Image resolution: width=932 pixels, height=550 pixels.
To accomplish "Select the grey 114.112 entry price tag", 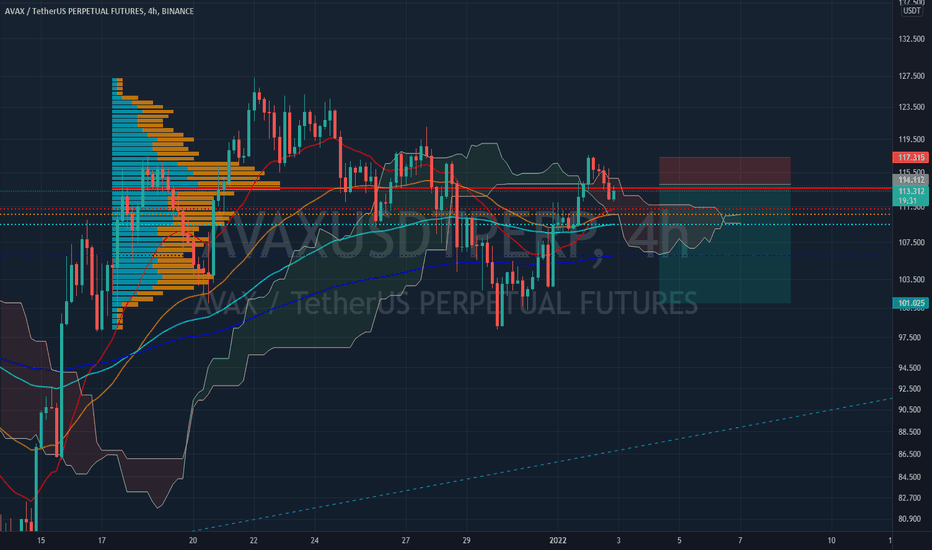I will (x=911, y=180).
